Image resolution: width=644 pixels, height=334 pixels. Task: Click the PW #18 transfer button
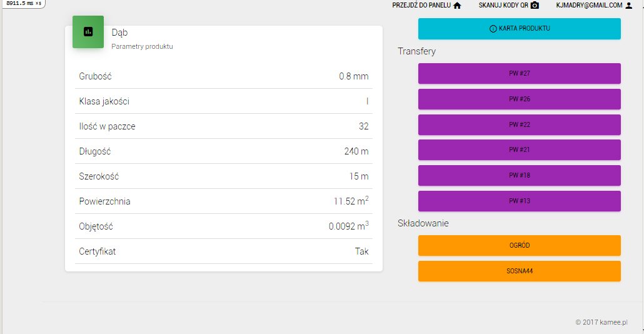click(519, 176)
